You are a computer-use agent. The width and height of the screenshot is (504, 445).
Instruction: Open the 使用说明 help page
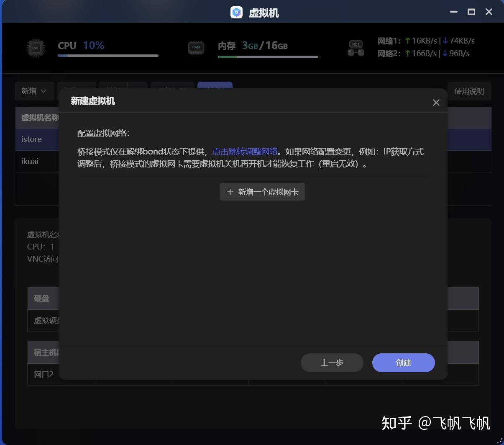tap(469, 91)
